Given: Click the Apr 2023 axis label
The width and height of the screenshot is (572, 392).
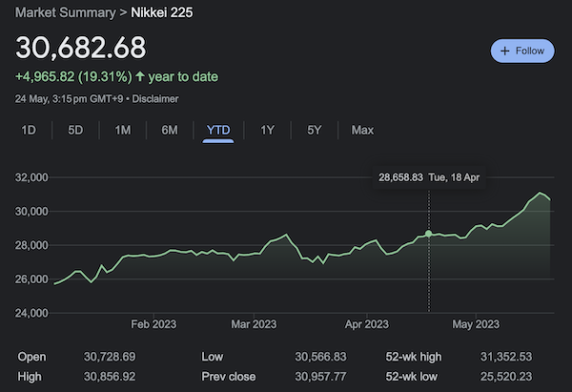Looking at the screenshot, I should 367,324.
